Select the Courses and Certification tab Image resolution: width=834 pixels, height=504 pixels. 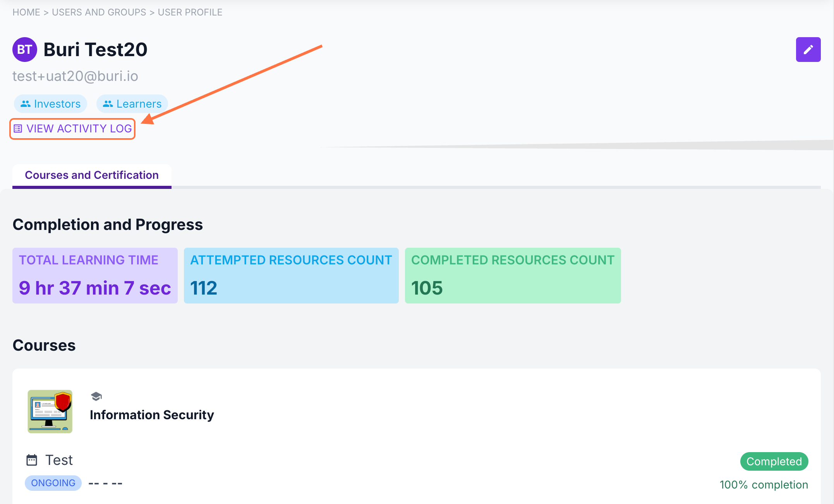[x=92, y=175]
